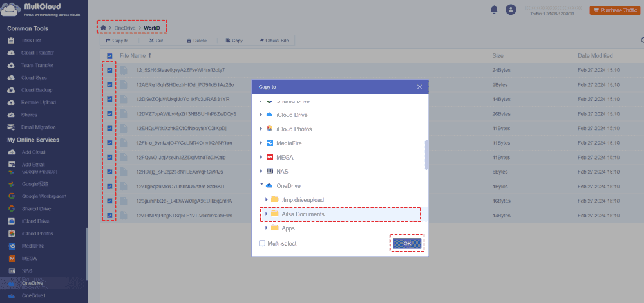Screen dimensions: 644x303
Task: Select NAS icon in sidebar
Action: point(12,271)
